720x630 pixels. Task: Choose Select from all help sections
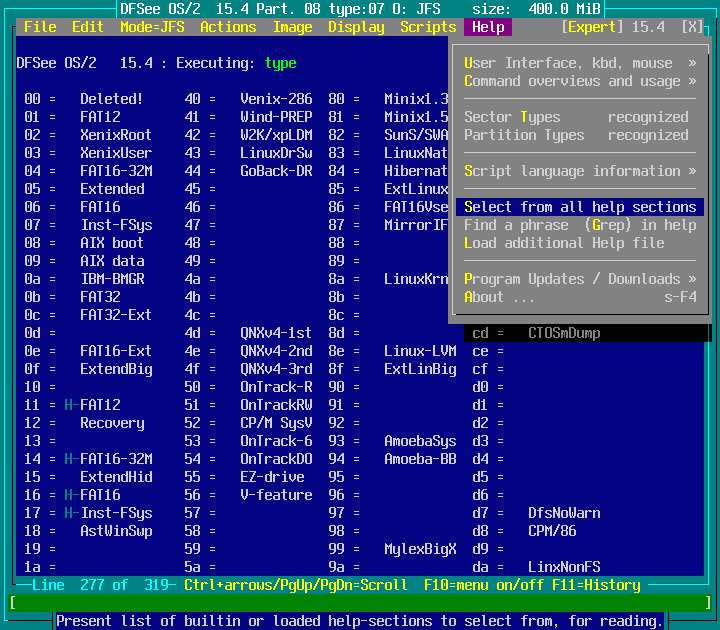(x=580, y=207)
